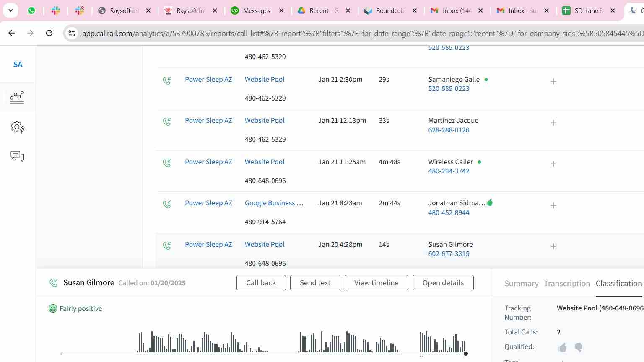
Task: Select the Classification tab in call panel
Action: click(619, 284)
